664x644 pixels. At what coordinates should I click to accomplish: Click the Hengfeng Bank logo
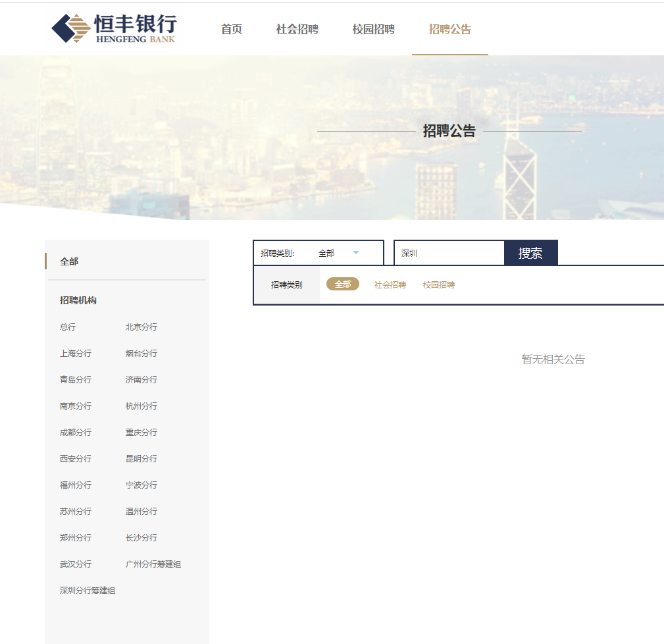(x=114, y=28)
